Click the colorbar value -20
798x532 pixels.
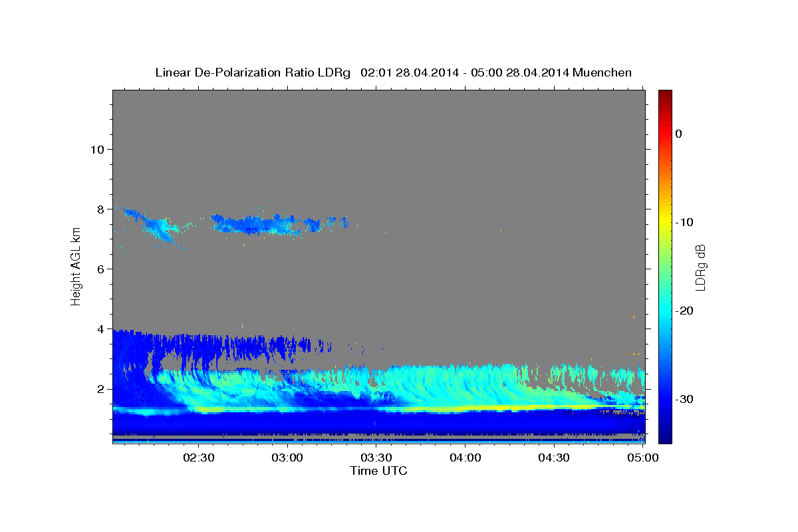tap(684, 311)
